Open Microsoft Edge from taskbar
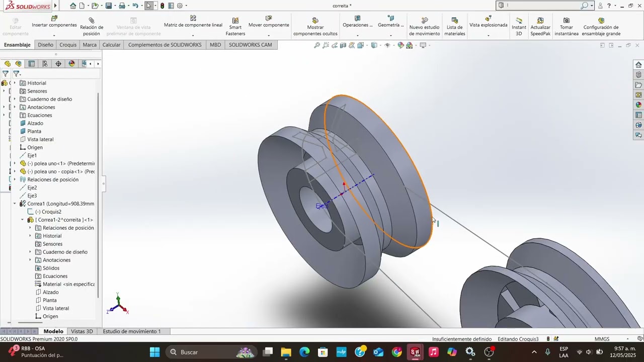Viewport: 644px width, 362px height. pyautogui.click(x=304, y=352)
